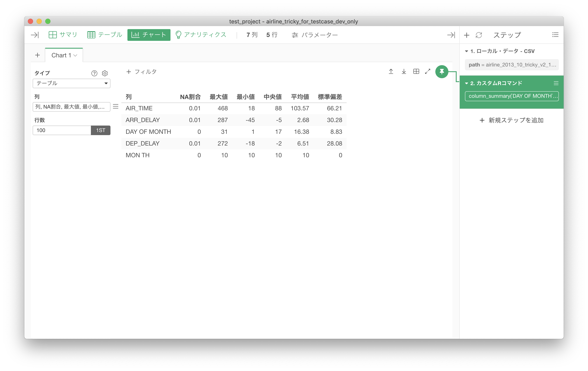The width and height of the screenshot is (588, 371).
Task: Collapse the steps panel arrow icon
Action: (x=451, y=35)
